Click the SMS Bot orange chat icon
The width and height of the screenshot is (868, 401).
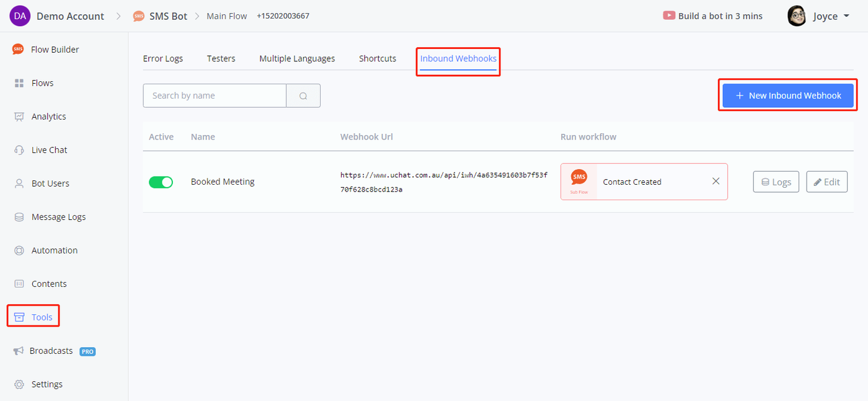(139, 16)
